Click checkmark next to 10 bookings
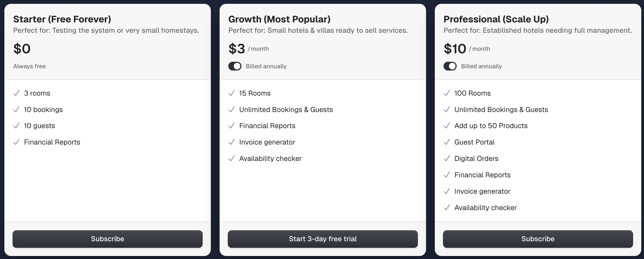Viewport: 644px width, 259px height. pyautogui.click(x=16, y=110)
